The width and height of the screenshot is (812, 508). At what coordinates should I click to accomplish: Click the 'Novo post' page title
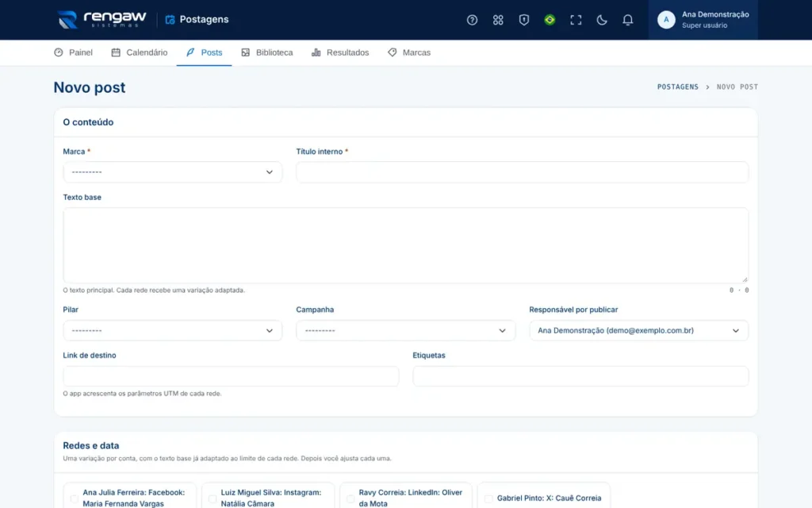[x=90, y=87]
